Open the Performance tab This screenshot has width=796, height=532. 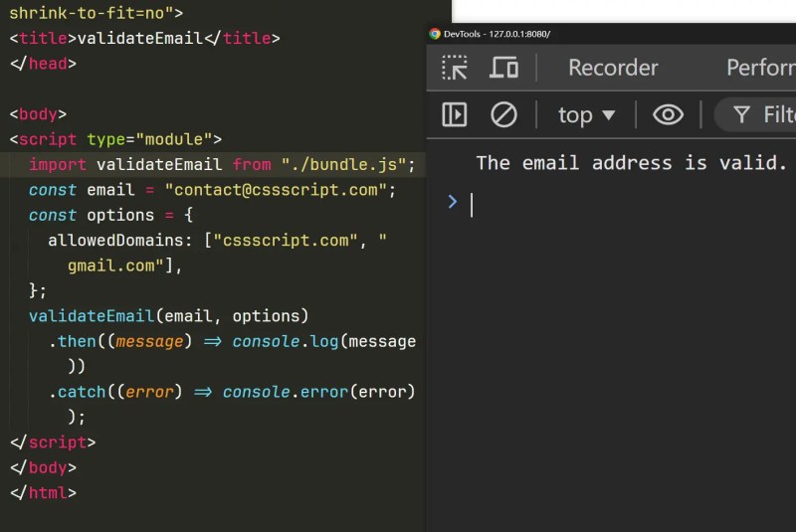tap(760, 68)
